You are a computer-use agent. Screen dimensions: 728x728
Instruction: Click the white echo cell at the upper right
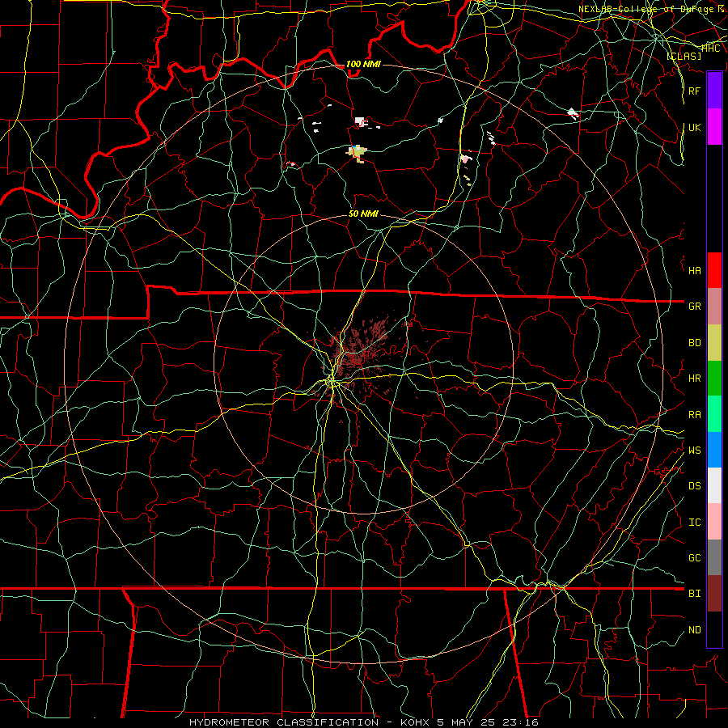pyautogui.click(x=573, y=113)
